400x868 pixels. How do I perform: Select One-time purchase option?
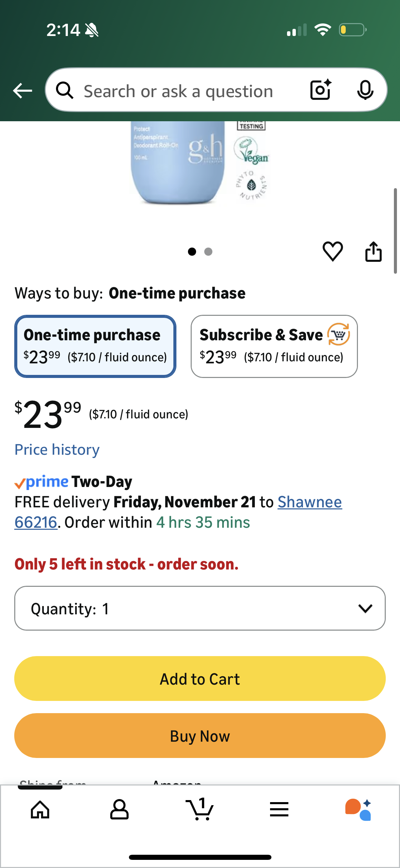(95, 346)
